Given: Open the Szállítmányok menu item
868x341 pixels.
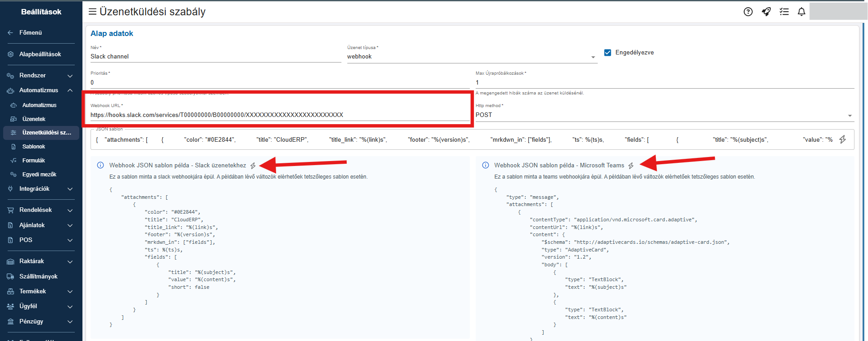Looking at the screenshot, I should (x=38, y=277).
